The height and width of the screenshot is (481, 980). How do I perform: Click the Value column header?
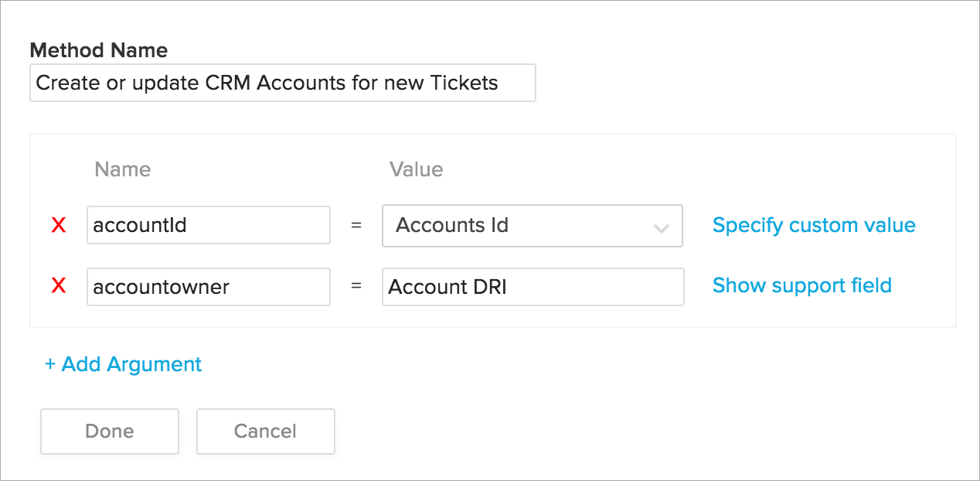[416, 169]
